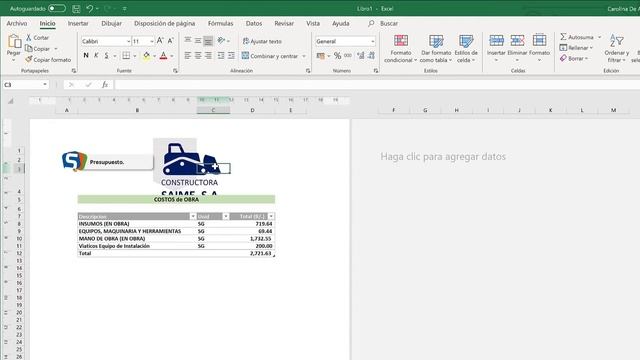640x360 pixels.
Task: Toggle underline with the S button
Action: (107, 56)
